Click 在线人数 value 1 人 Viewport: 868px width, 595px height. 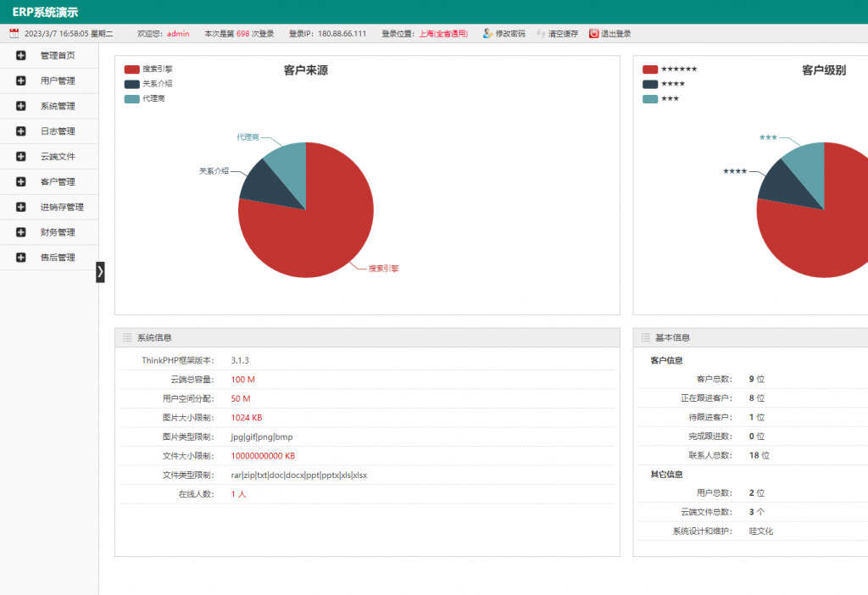[x=238, y=494]
